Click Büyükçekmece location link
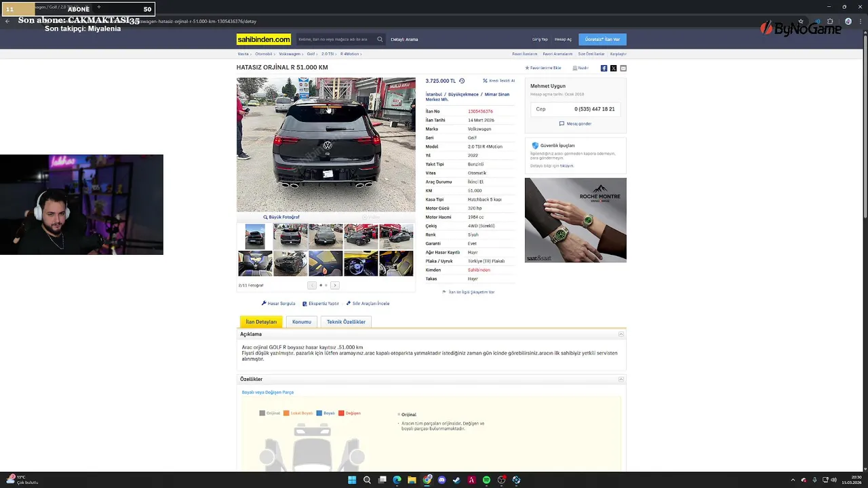This screenshot has height=488, width=868. point(463,94)
